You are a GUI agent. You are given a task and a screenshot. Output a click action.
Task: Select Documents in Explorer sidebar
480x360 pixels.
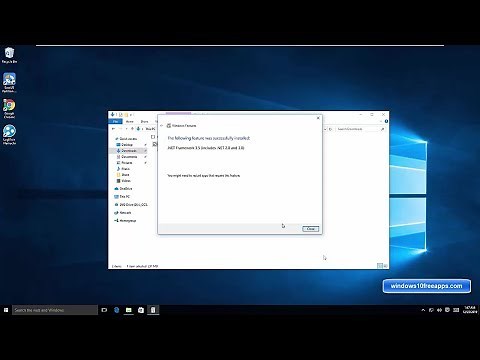tap(127, 157)
